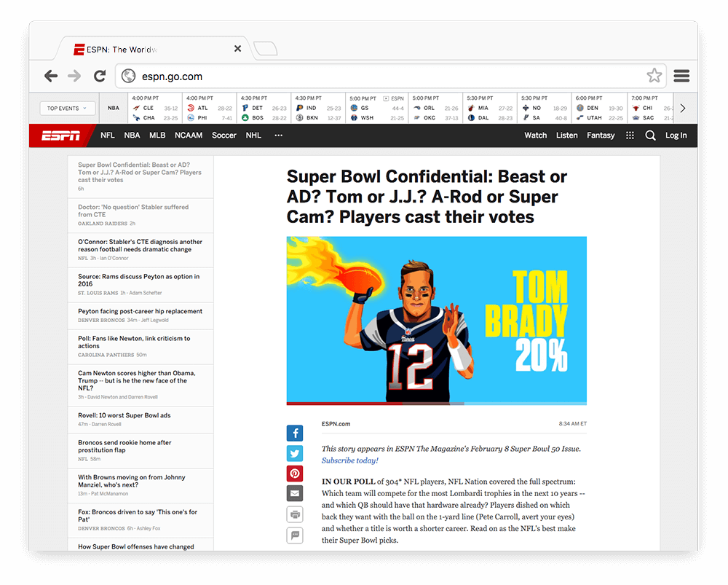Open 'Cam Newton scores higher than Obama' story
The image size is (728, 585).
click(x=141, y=385)
